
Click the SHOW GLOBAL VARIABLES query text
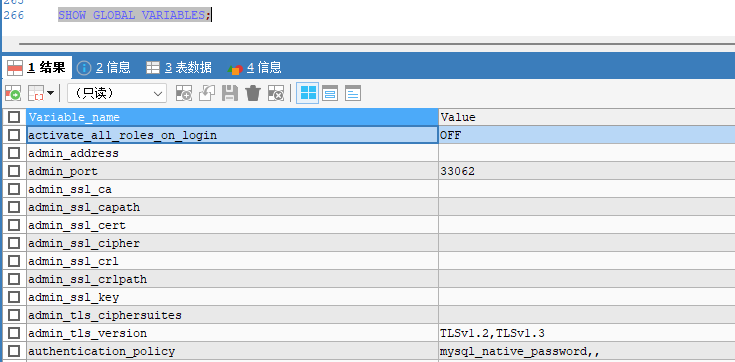pos(135,15)
